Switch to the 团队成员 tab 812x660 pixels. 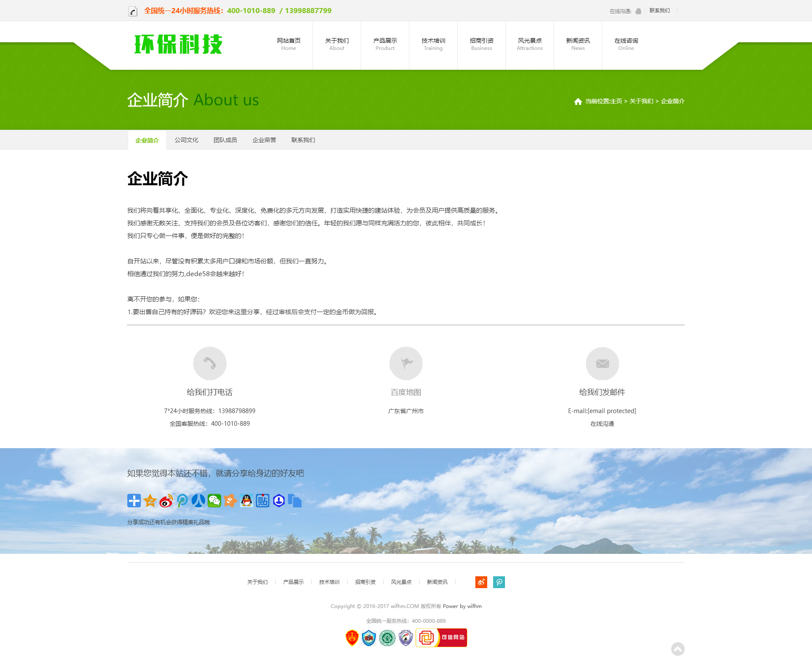click(225, 140)
